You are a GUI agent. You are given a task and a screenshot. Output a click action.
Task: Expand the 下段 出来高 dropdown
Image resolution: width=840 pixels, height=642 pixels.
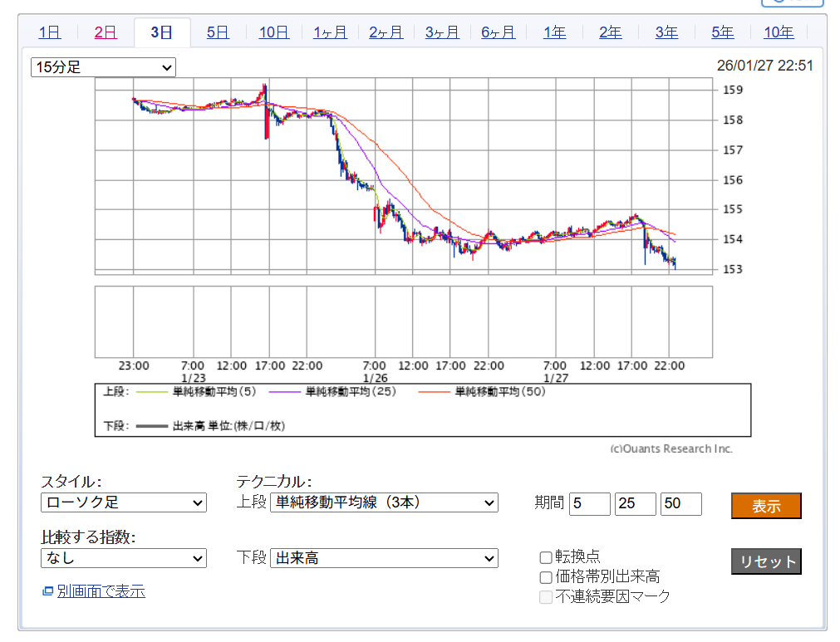tap(383, 558)
